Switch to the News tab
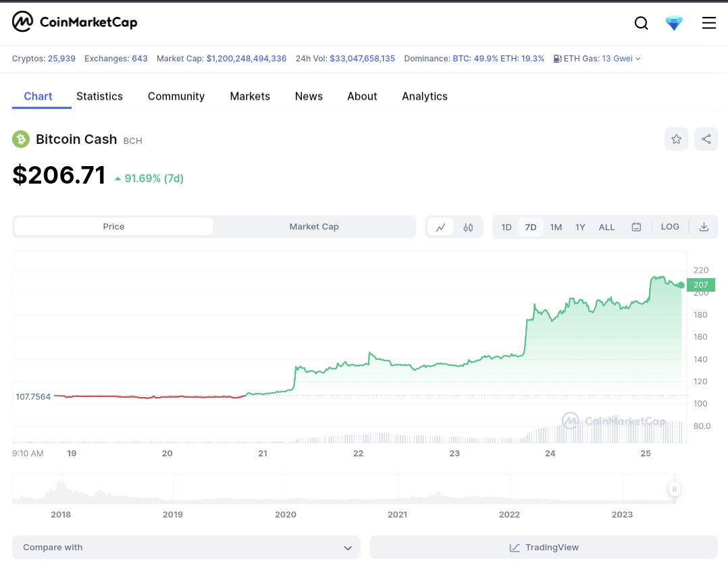Image resolution: width=728 pixels, height=582 pixels. tap(309, 96)
